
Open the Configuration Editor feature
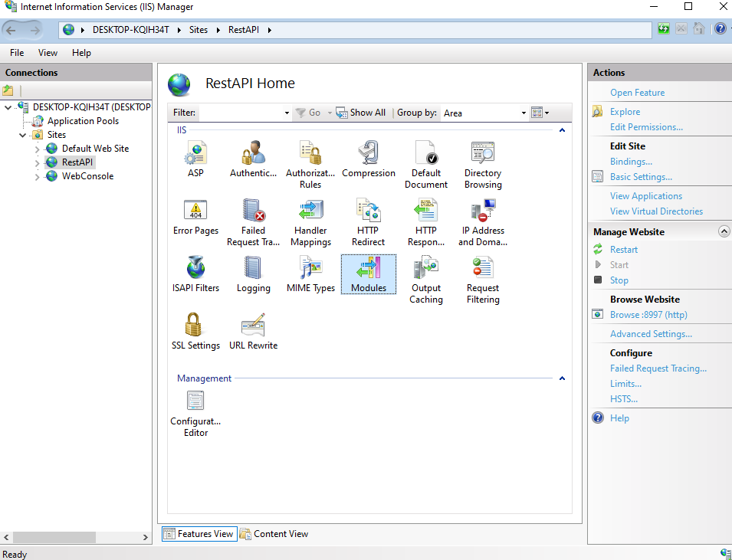point(195,414)
